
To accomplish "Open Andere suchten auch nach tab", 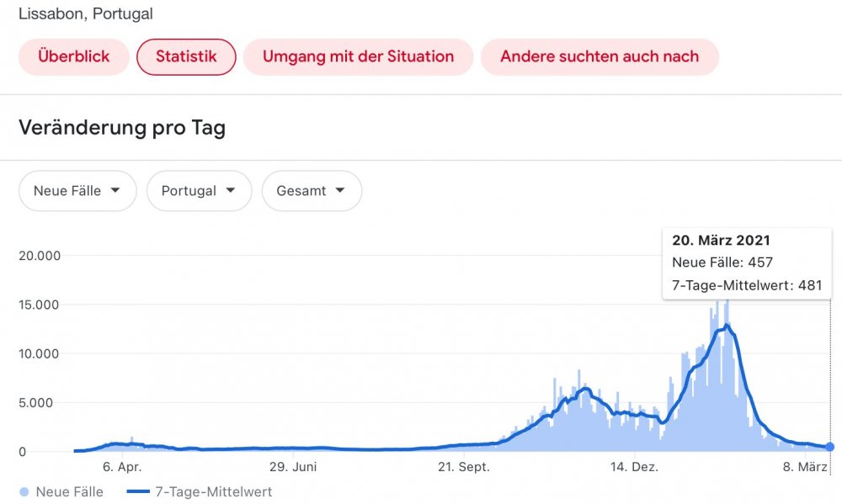I will click(x=600, y=57).
